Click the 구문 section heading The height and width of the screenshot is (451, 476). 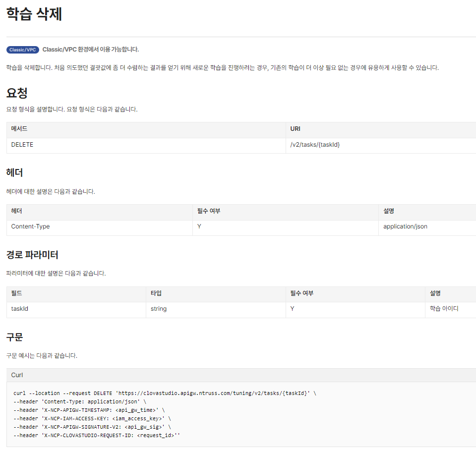[x=14, y=337]
